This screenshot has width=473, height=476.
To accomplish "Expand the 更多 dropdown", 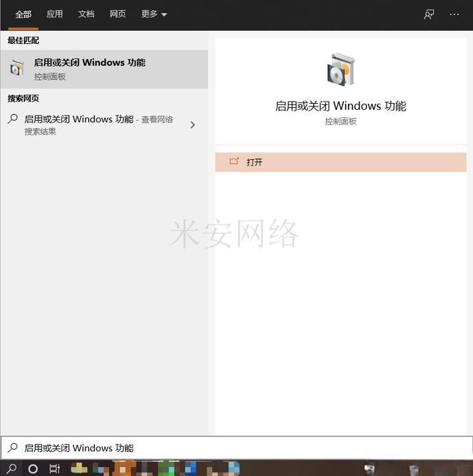I will coord(154,14).
